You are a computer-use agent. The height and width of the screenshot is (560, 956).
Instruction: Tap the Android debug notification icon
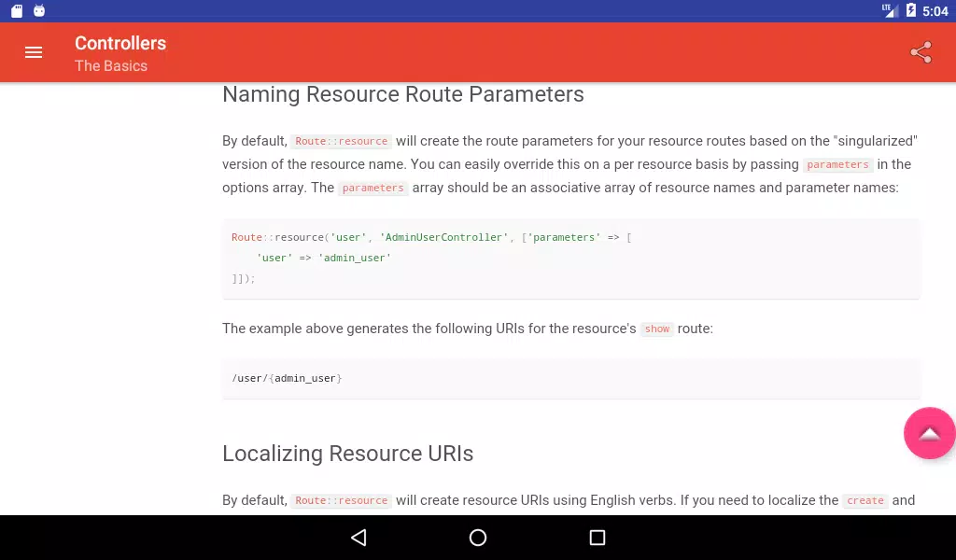(39, 11)
